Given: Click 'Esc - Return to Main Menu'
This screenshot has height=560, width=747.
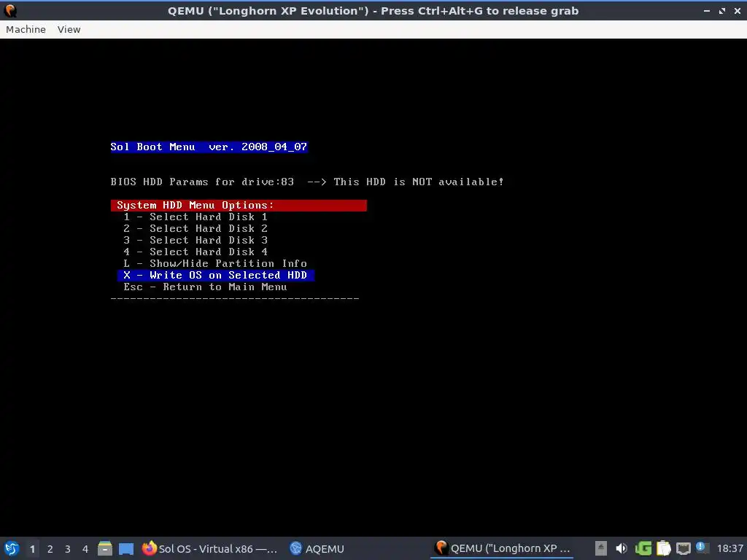Looking at the screenshot, I should pyautogui.click(x=205, y=287).
